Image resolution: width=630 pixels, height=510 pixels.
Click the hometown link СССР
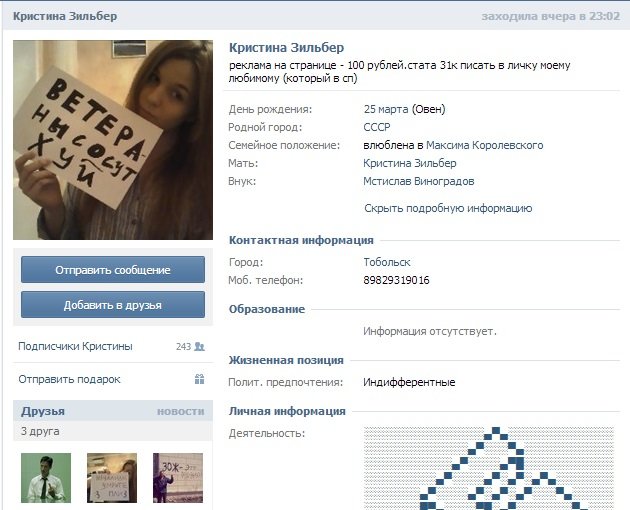pos(377,127)
